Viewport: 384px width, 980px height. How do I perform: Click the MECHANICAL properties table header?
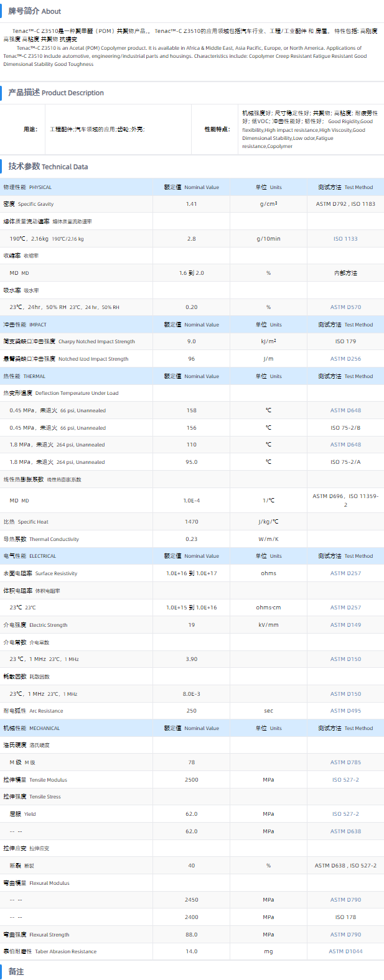click(32, 728)
